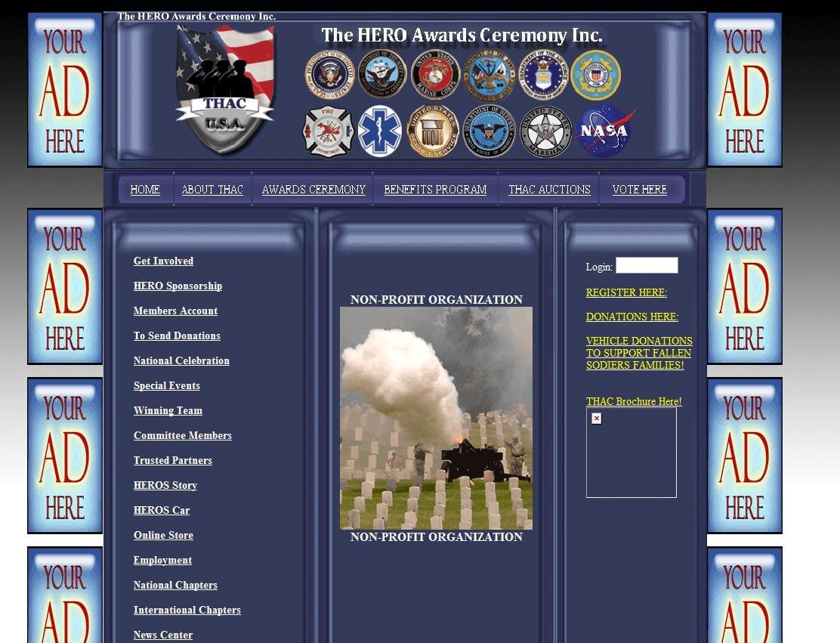Select the NASA logo
This screenshot has height=643, width=840.
pyautogui.click(x=605, y=131)
